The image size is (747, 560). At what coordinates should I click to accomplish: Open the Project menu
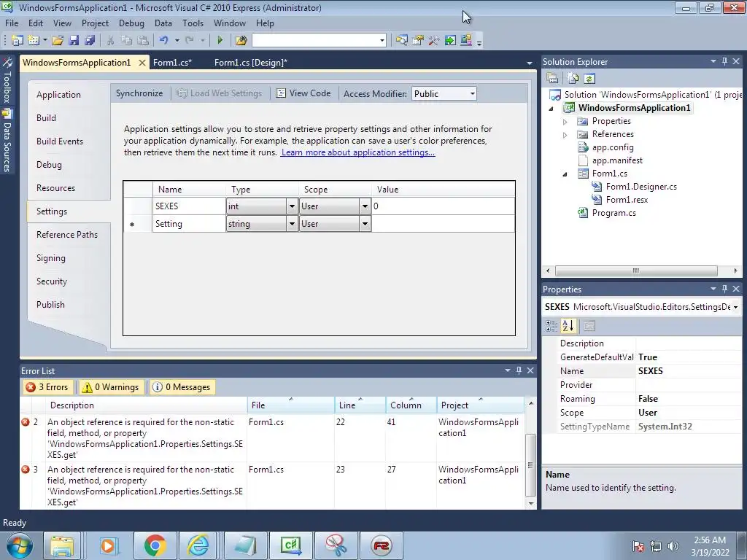[x=95, y=23]
